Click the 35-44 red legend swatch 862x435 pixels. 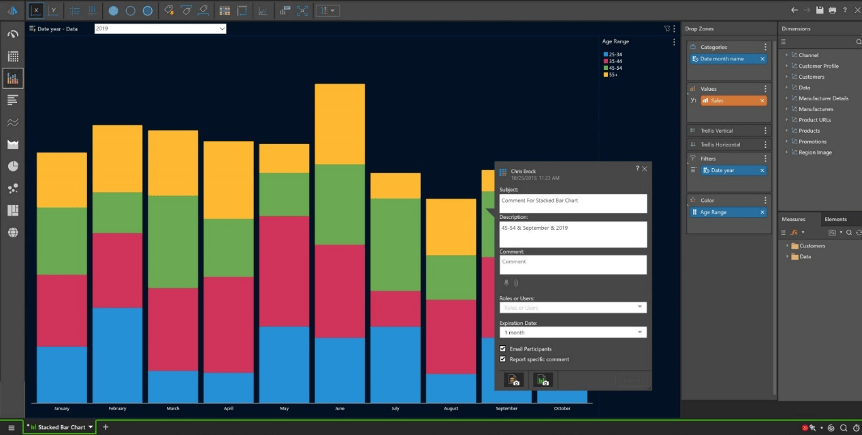click(605, 61)
